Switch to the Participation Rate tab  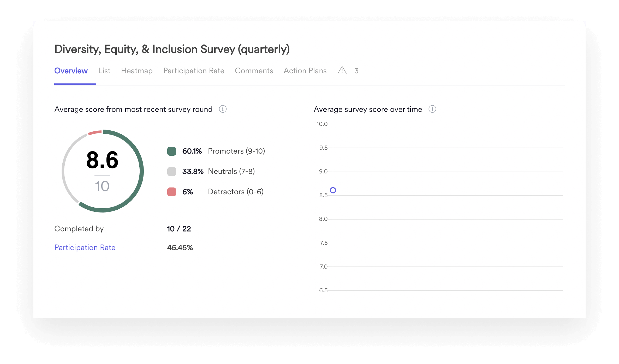click(194, 71)
